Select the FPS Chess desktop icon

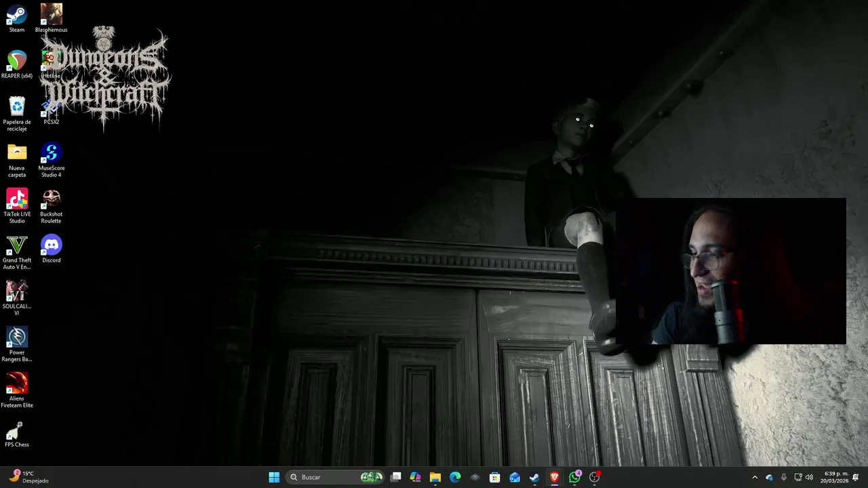point(17,433)
